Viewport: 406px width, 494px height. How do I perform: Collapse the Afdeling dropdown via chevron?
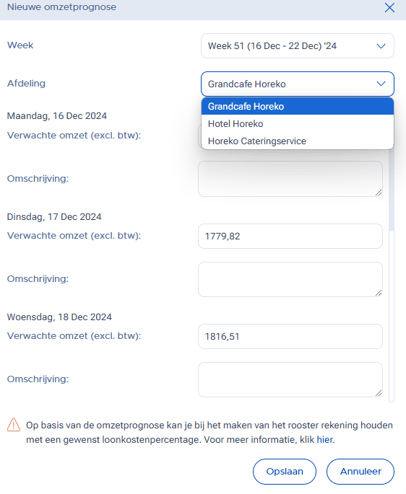click(381, 84)
